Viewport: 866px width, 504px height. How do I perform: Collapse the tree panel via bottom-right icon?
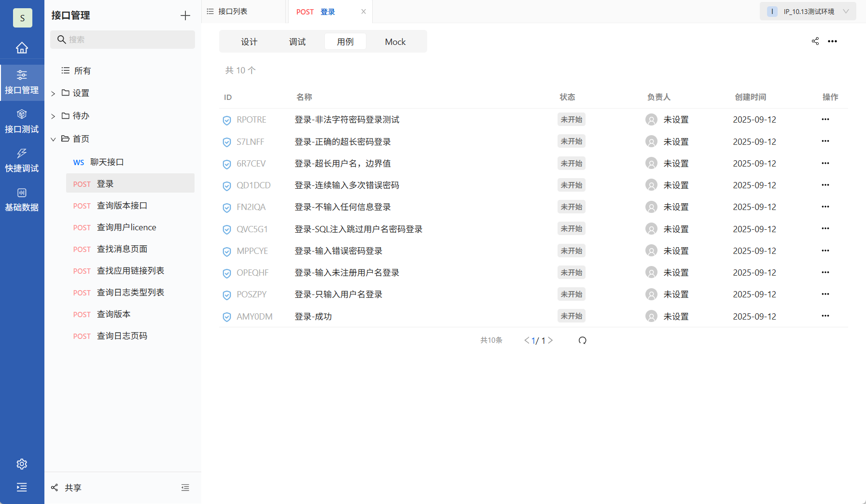tap(185, 487)
